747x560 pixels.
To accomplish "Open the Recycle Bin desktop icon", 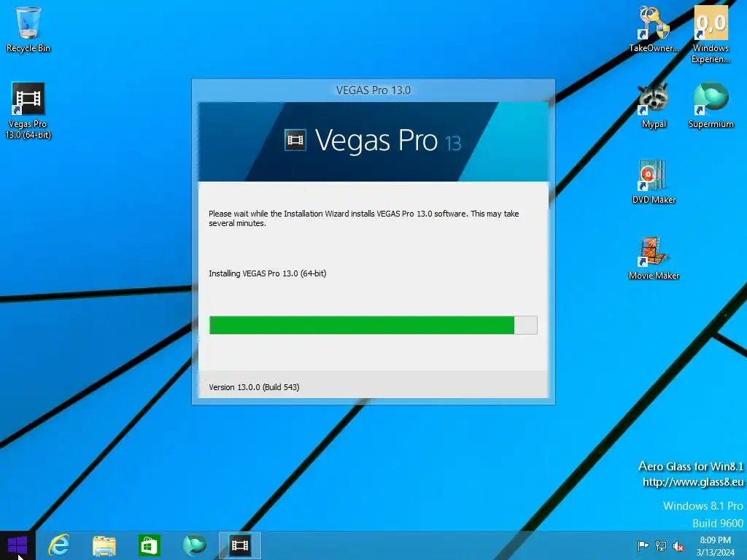I will point(28,29).
